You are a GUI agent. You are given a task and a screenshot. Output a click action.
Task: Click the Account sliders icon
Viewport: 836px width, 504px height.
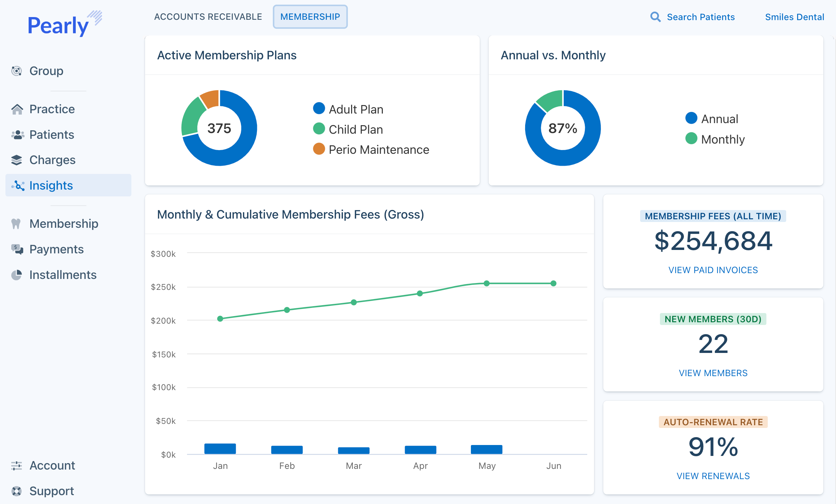[16, 465]
